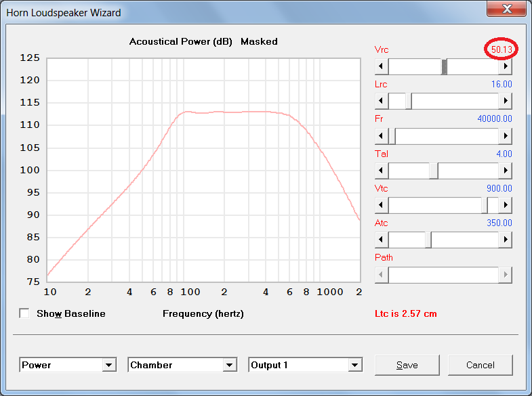
Task: Click the disabled Path left arrow
Action: 382,274
